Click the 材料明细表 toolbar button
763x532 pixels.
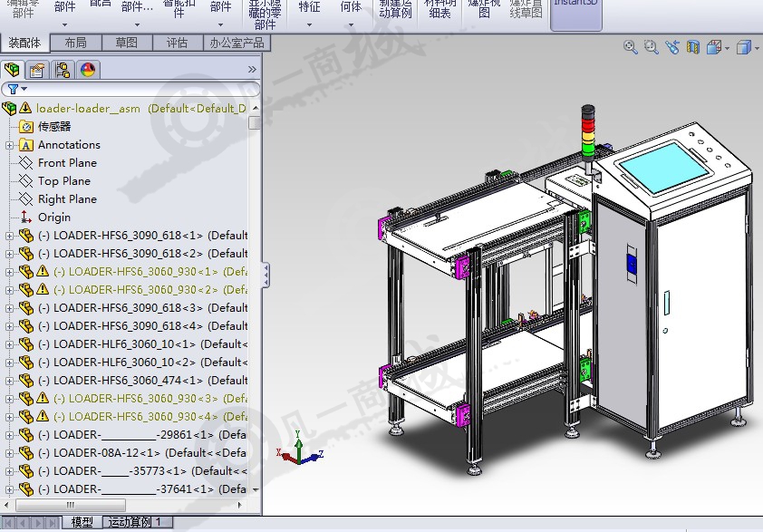(x=439, y=10)
